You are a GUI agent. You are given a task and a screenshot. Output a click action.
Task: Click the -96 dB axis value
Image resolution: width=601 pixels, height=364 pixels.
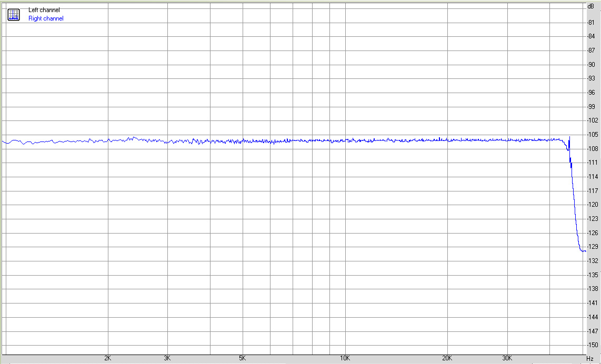(592, 93)
